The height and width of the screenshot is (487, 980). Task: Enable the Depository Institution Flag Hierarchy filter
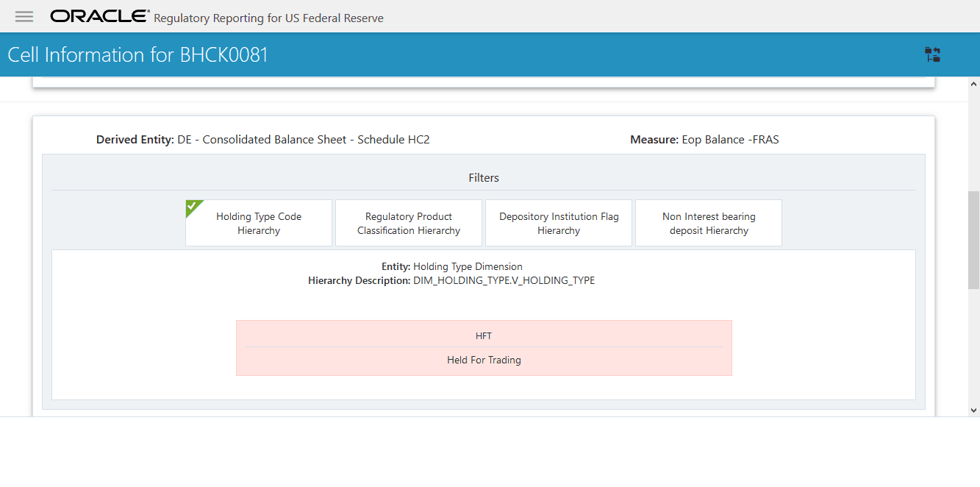tap(558, 223)
